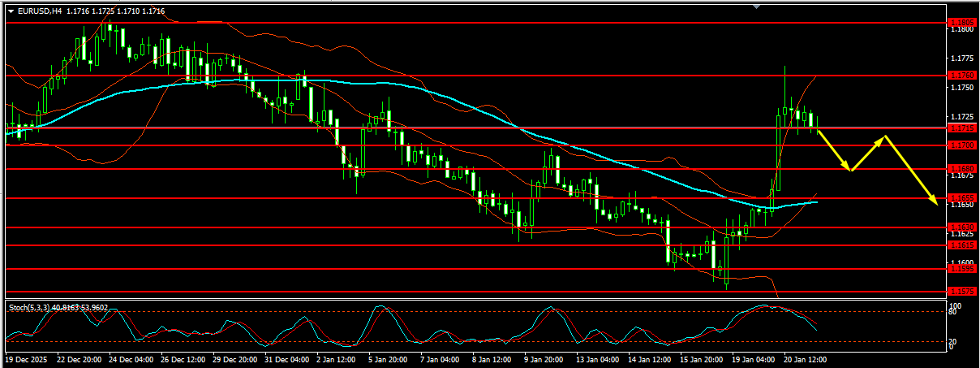Click the EURUSD,H4 chart title text
This screenshot has height=368, width=980.
(39, 11)
